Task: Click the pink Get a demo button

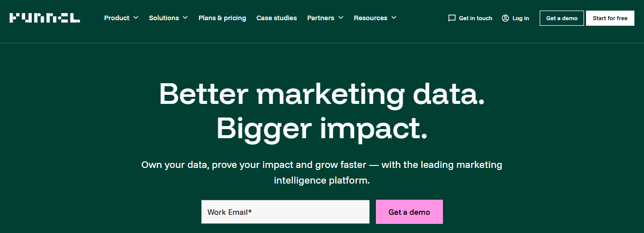Action: (409, 212)
